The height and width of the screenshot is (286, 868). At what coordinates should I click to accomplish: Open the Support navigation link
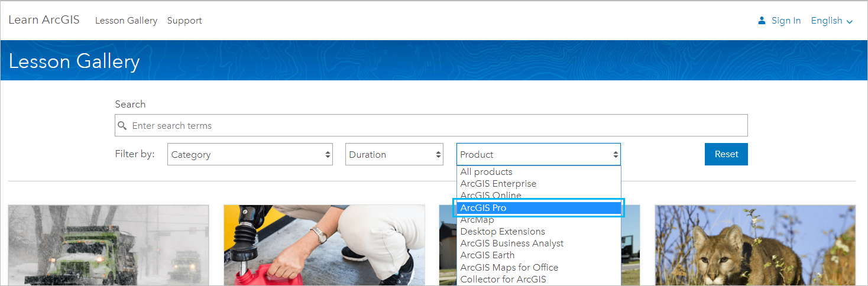click(184, 21)
